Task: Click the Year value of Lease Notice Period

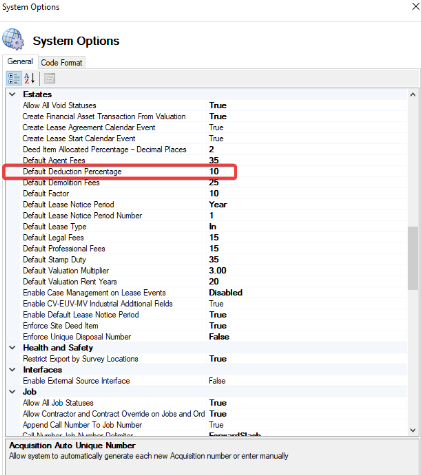Action: [x=218, y=204]
